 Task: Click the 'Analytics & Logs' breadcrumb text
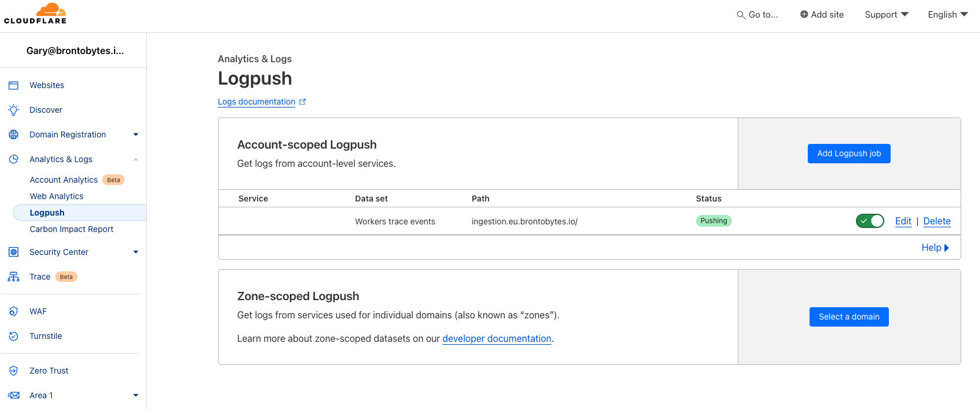click(x=255, y=59)
